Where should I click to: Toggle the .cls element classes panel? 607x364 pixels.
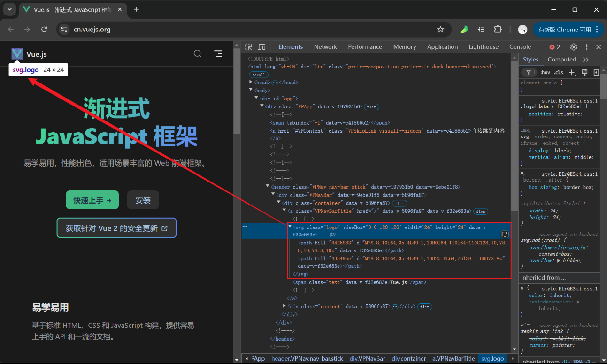coord(559,72)
